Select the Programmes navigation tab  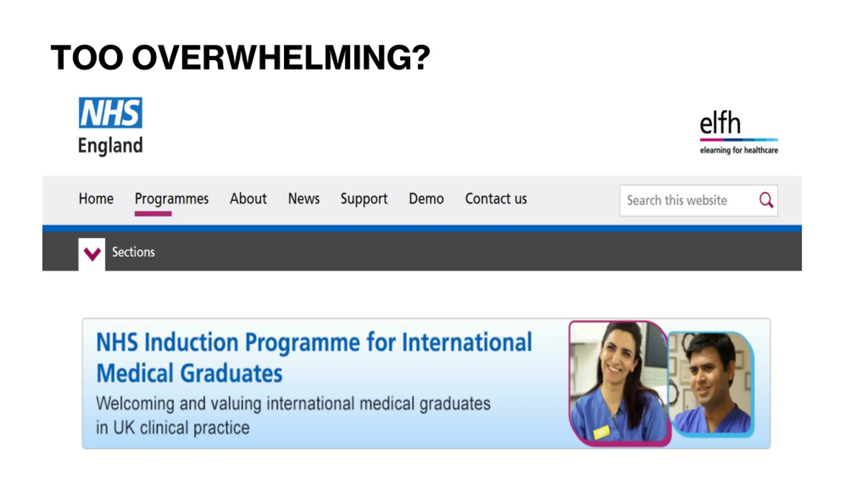[x=172, y=199]
